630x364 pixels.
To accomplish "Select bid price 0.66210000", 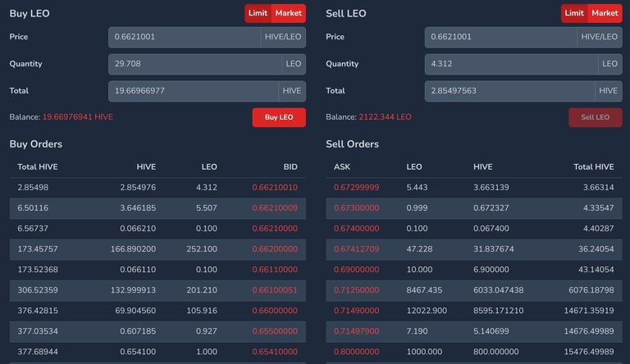I will coord(275,228).
